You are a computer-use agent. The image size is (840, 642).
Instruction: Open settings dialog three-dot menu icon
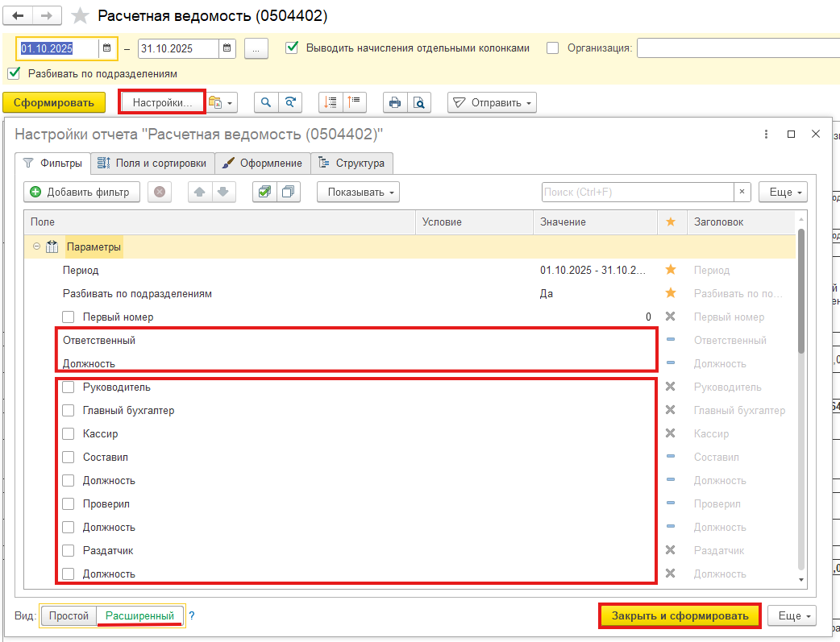(x=766, y=134)
